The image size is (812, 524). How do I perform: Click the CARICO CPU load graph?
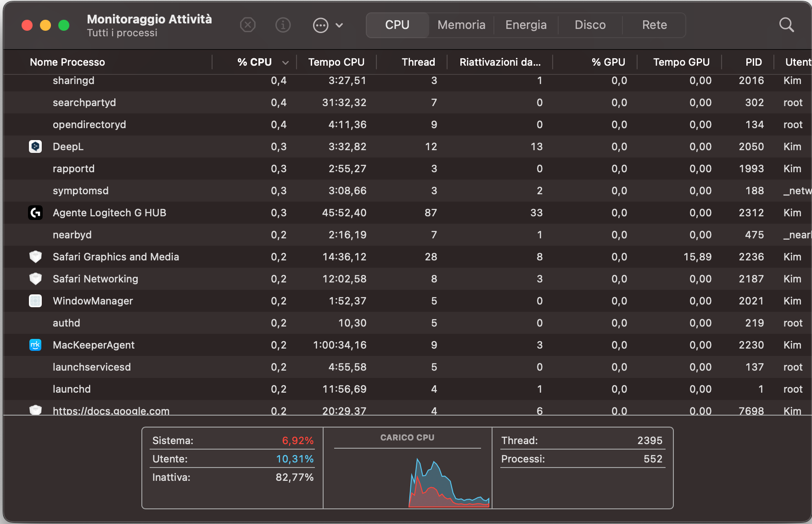(449, 483)
